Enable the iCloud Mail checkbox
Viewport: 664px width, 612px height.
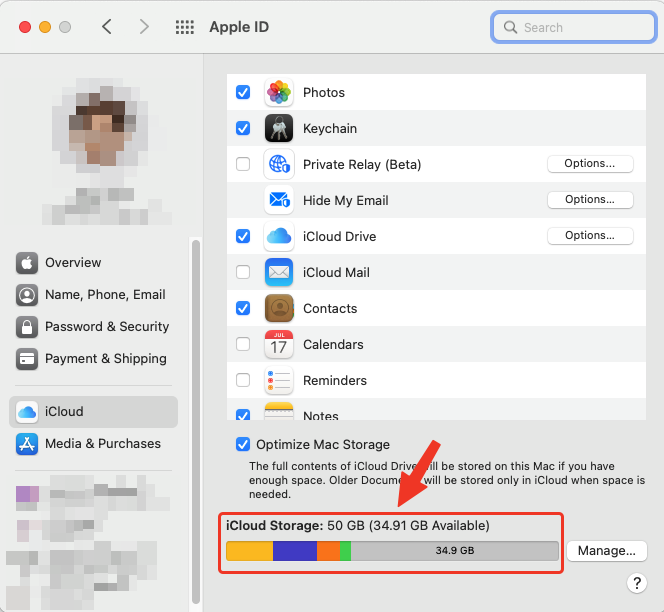[243, 272]
